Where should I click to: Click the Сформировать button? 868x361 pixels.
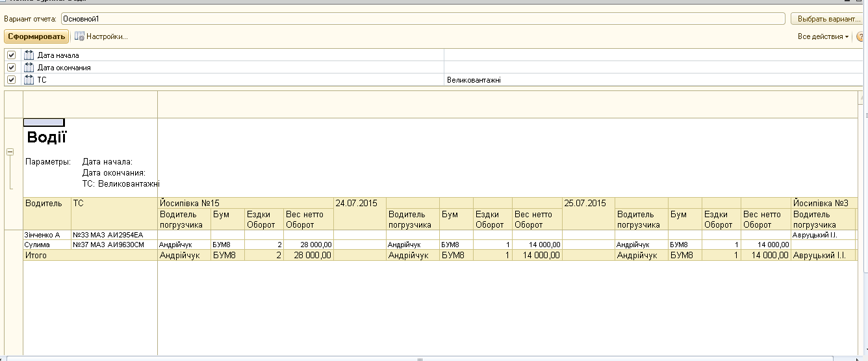click(x=36, y=36)
